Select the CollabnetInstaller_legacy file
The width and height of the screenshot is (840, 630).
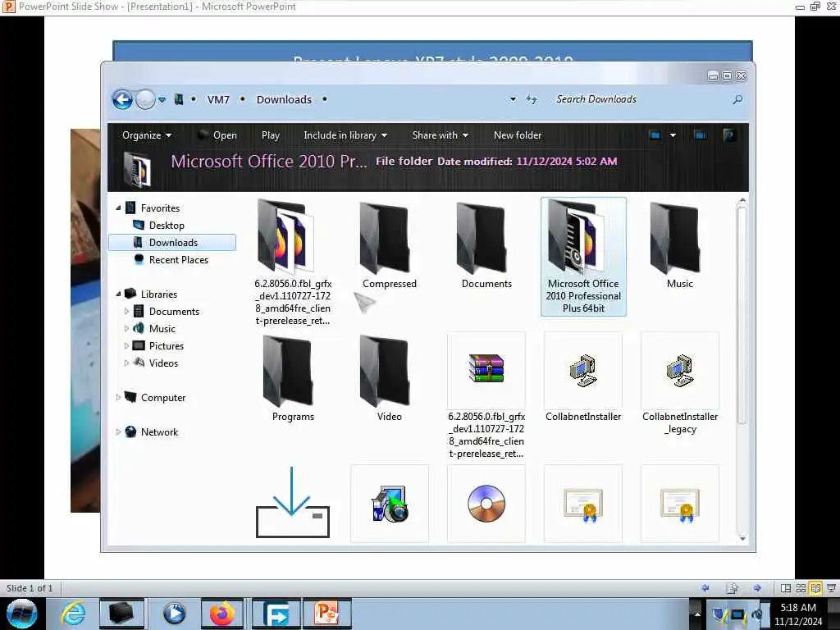click(x=680, y=384)
